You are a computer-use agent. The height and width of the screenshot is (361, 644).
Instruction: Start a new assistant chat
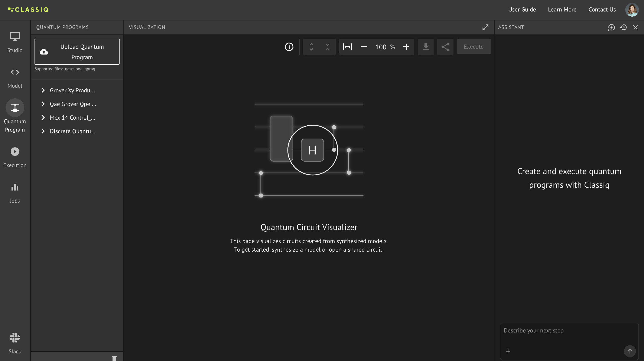611,27
